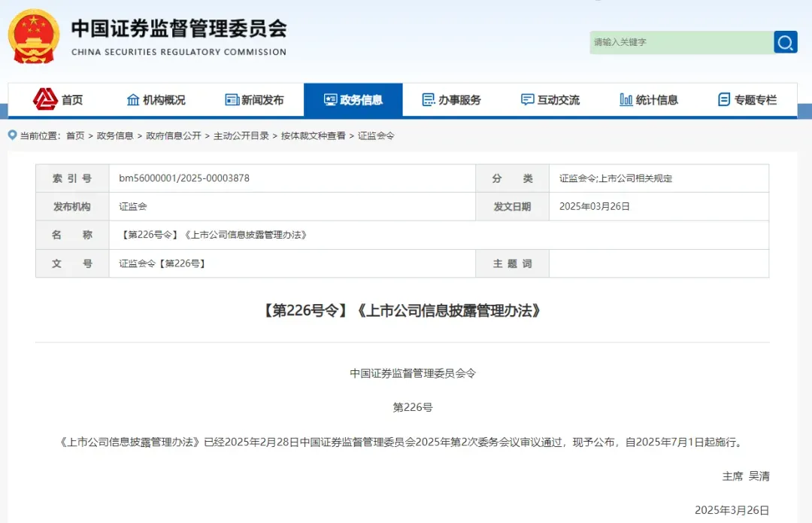Click the national emblem logo

(34, 37)
